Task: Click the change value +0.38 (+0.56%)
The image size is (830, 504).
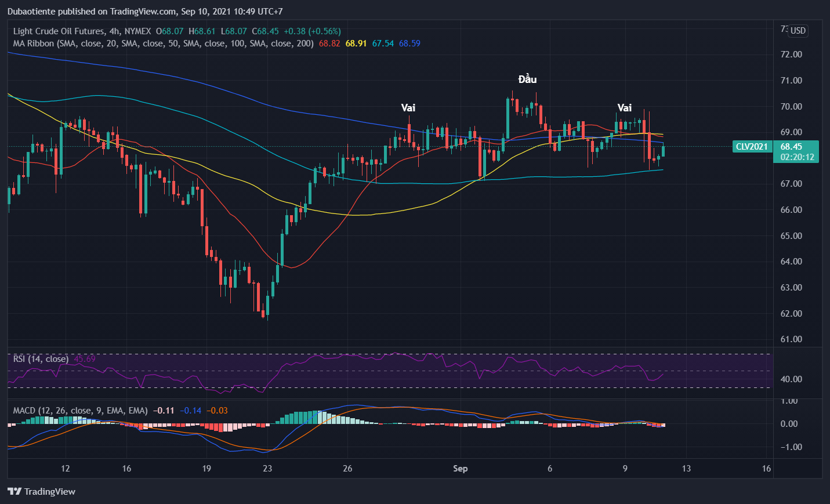Action: click(313, 31)
